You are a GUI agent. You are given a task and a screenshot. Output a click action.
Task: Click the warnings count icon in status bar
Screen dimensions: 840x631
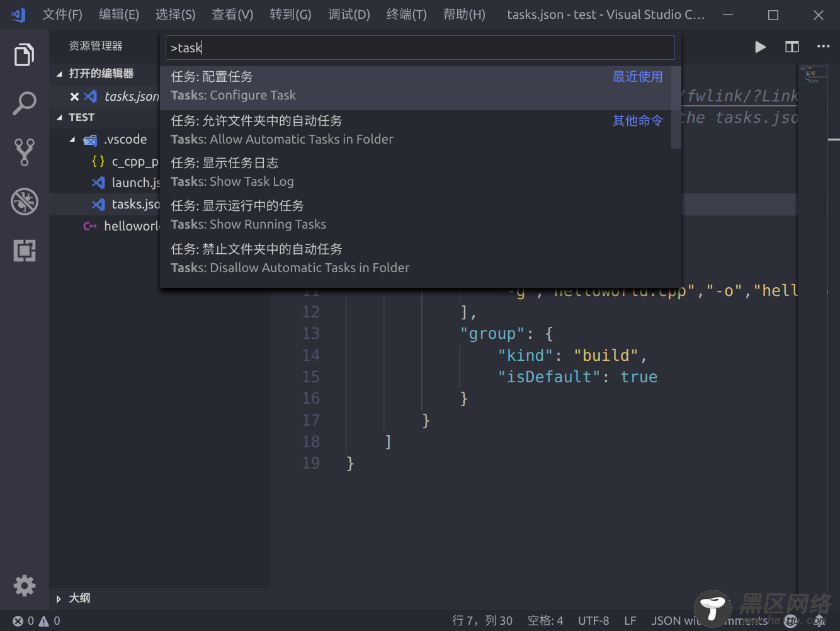44,621
